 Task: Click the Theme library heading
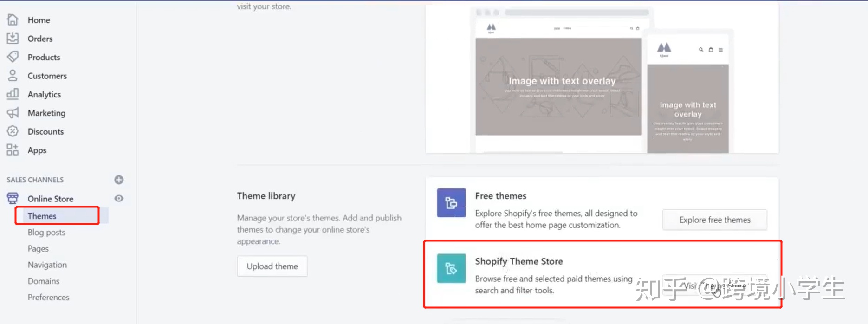coord(266,196)
